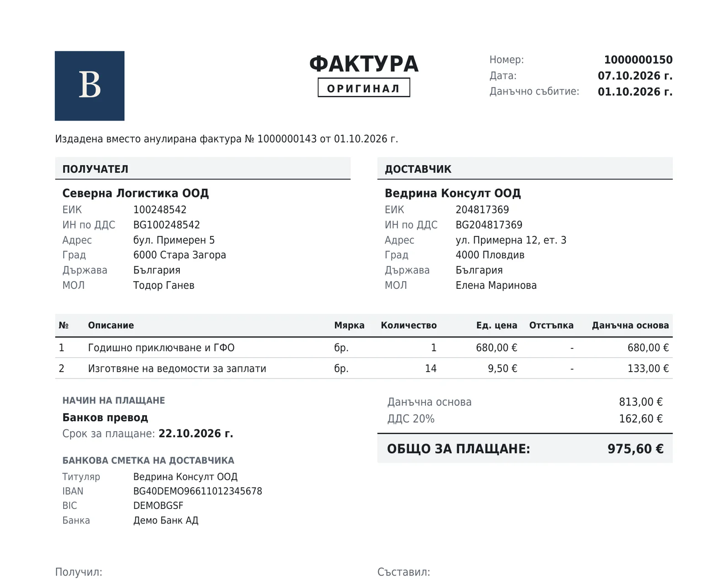Click recipient ЕИК value 100248542
This screenshot has height=580, width=728.
[x=160, y=210]
